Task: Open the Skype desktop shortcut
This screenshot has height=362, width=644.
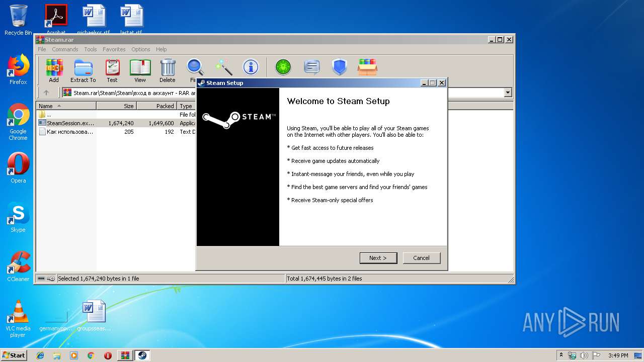Action: (18, 217)
